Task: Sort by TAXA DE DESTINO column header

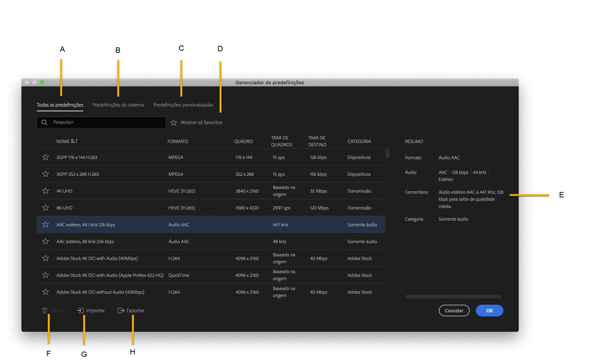Action: pos(317,141)
